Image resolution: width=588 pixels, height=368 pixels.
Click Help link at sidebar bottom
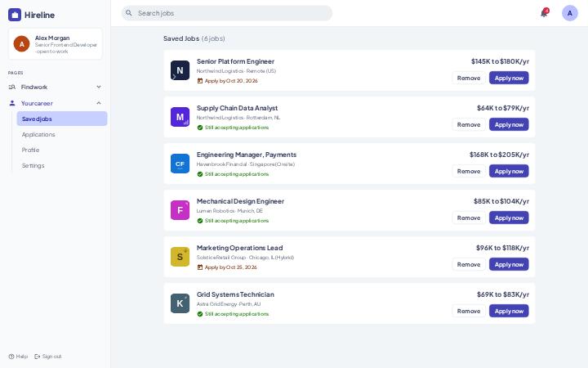[18, 357]
